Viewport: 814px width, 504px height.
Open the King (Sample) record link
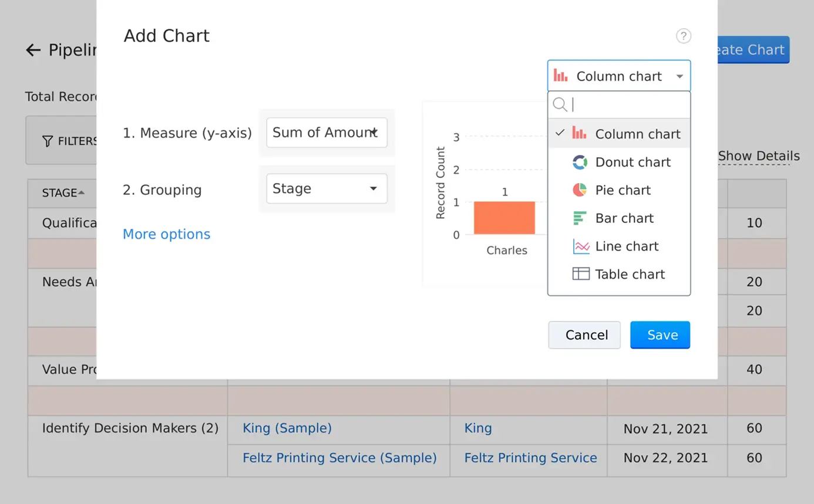(287, 428)
